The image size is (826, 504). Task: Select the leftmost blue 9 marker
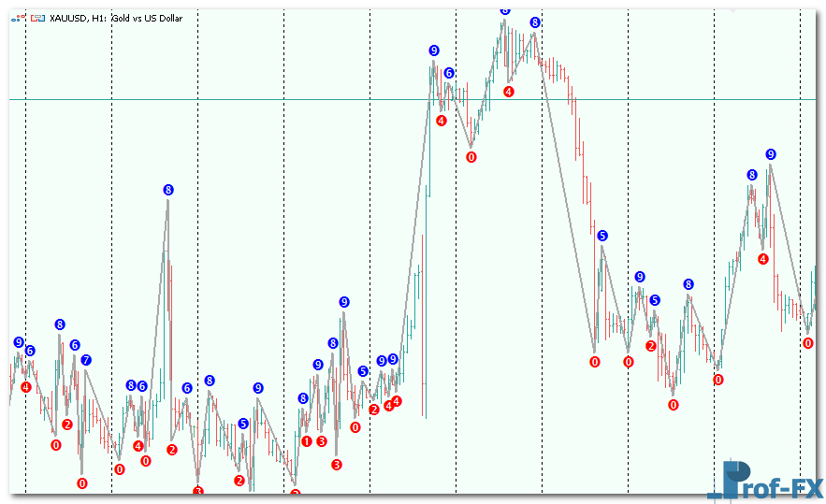click(x=19, y=342)
